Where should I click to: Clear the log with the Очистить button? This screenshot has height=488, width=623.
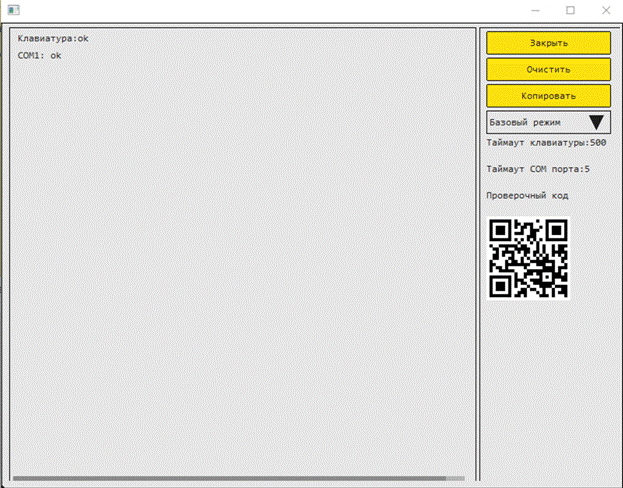[548, 70]
